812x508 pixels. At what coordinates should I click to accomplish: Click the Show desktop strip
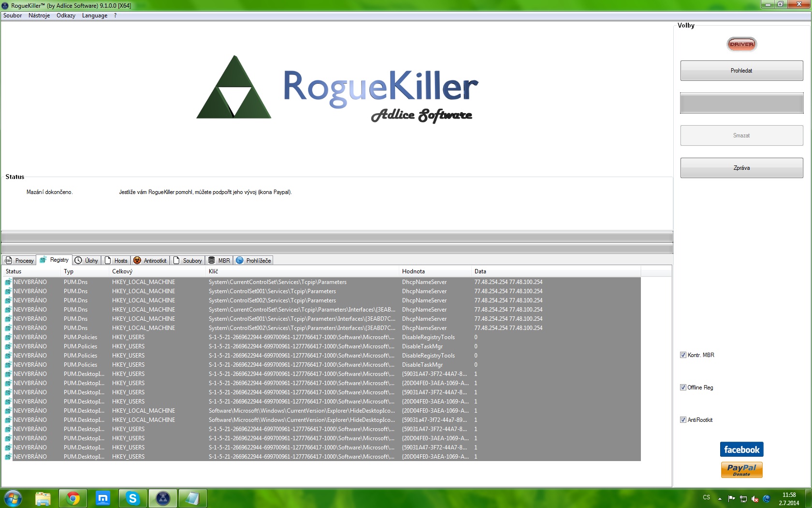tap(808, 498)
